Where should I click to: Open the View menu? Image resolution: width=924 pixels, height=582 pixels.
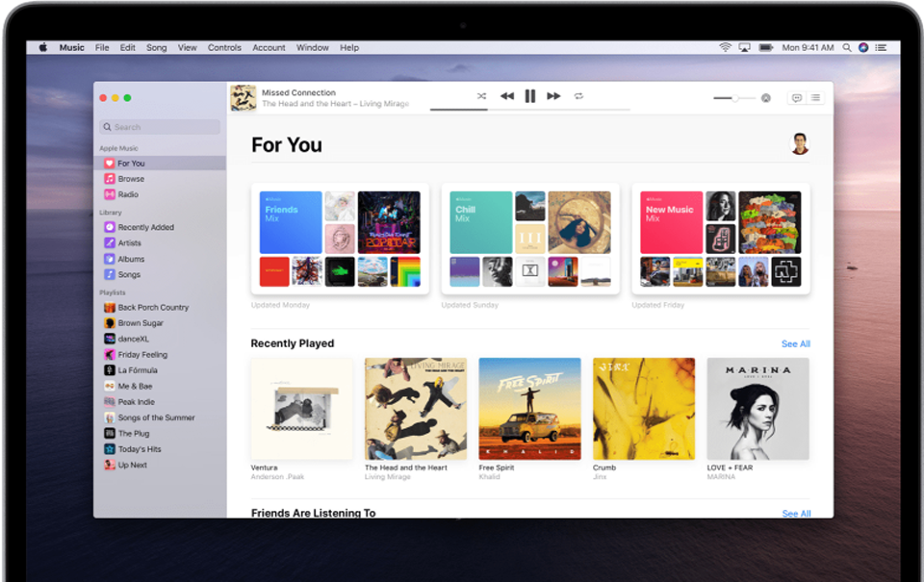pyautogui.click(x=188, y=48)
